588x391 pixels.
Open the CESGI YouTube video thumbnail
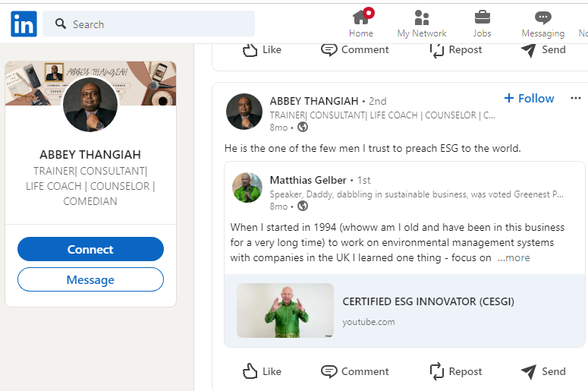pyautogui.click(x=285, y=311)
